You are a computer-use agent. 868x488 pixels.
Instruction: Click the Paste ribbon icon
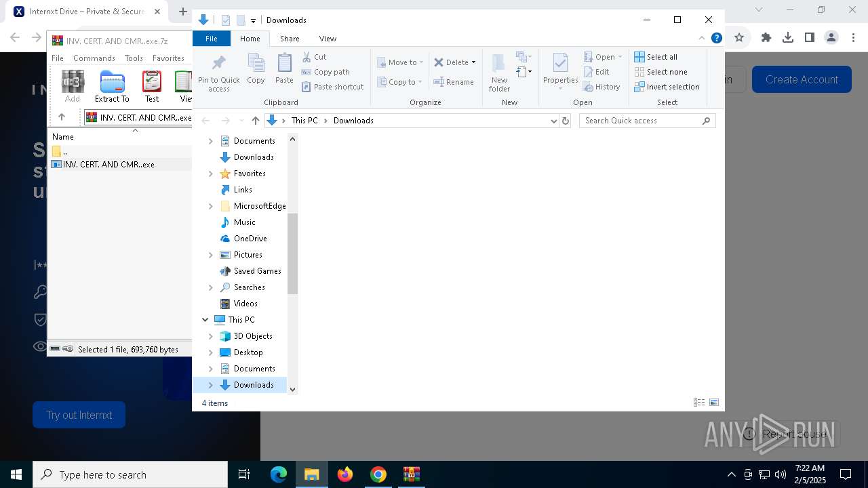(x=284, y=70)
